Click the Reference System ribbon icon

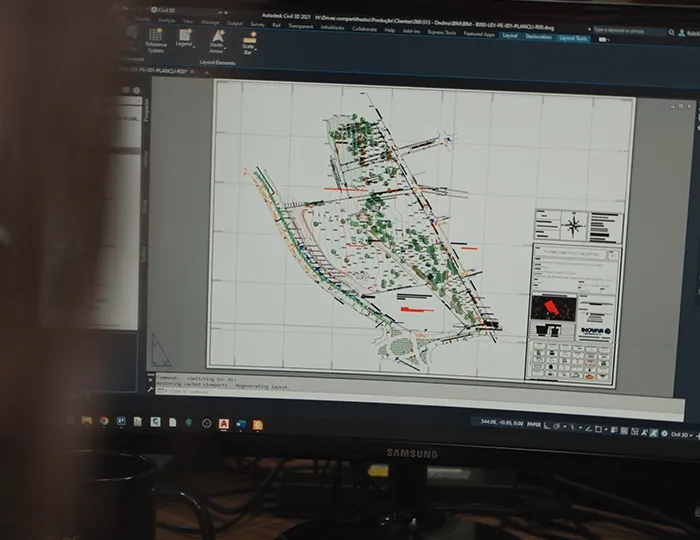(x=155, y=40)
